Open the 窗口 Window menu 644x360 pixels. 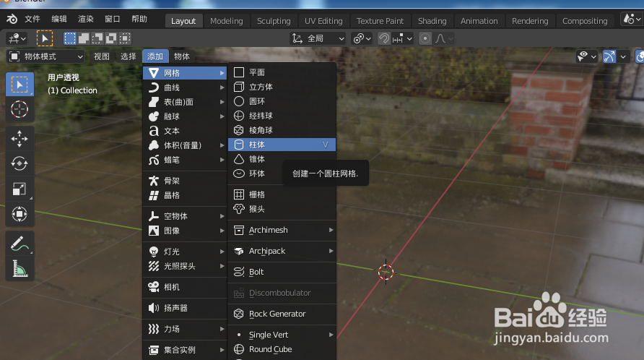point(112,19)
